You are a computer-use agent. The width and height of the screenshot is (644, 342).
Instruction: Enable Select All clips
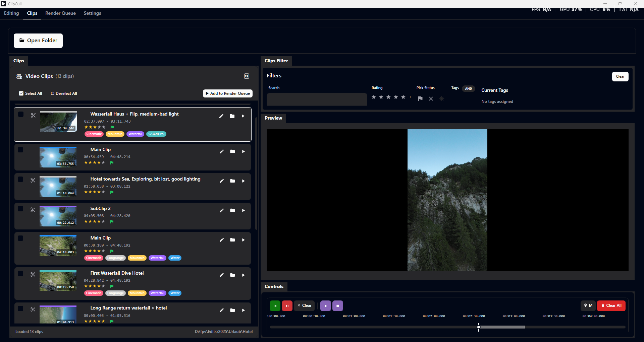pyautogui.click(x=21, y=93)
